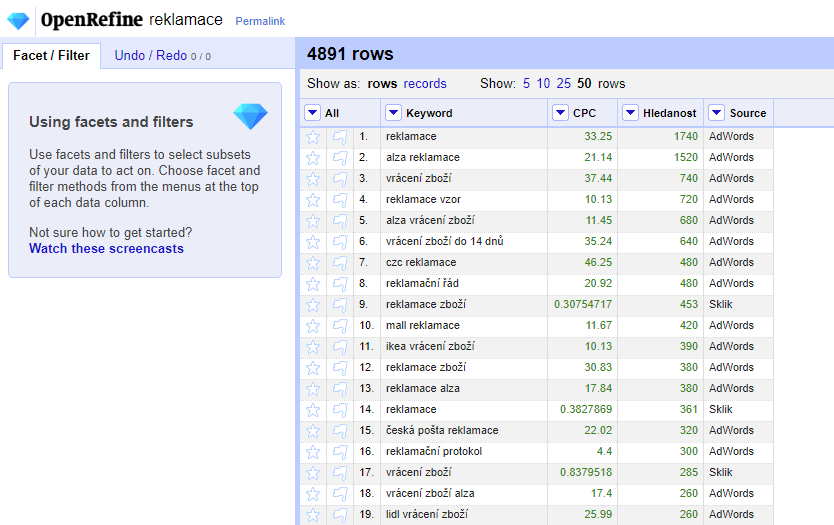
Task: Star row 1 'reklamace'
Action: [313, 137]
